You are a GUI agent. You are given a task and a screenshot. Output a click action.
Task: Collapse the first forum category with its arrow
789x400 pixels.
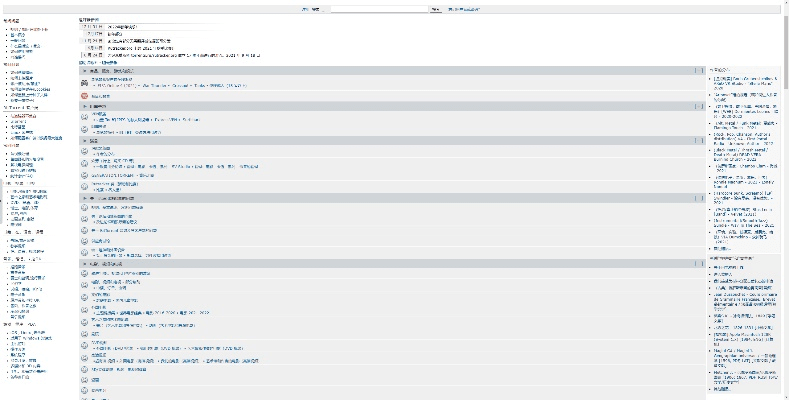(x=84, y=71)
